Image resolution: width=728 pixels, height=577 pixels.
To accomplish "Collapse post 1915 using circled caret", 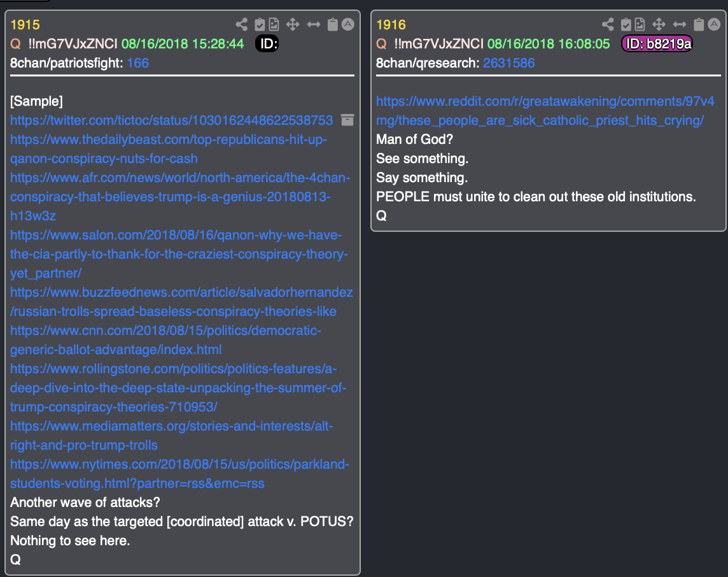I will pyautogui.click(x=347, y=24).
